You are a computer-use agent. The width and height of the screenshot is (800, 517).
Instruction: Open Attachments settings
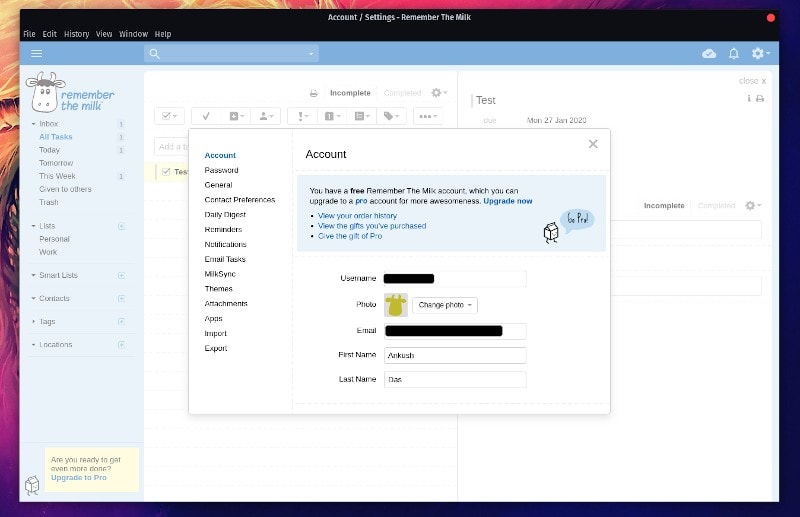pos(226,303)
